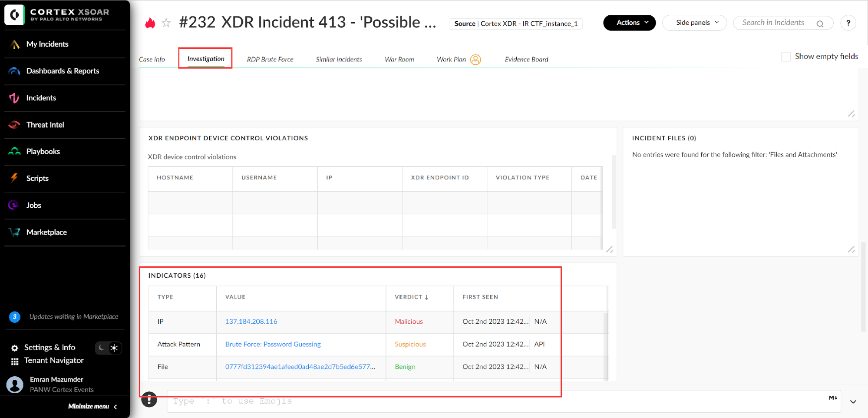The height and width of the screenshot is (418, 868).
Task: Toggle the dark/light theme switch
Action: coord(108,348)
